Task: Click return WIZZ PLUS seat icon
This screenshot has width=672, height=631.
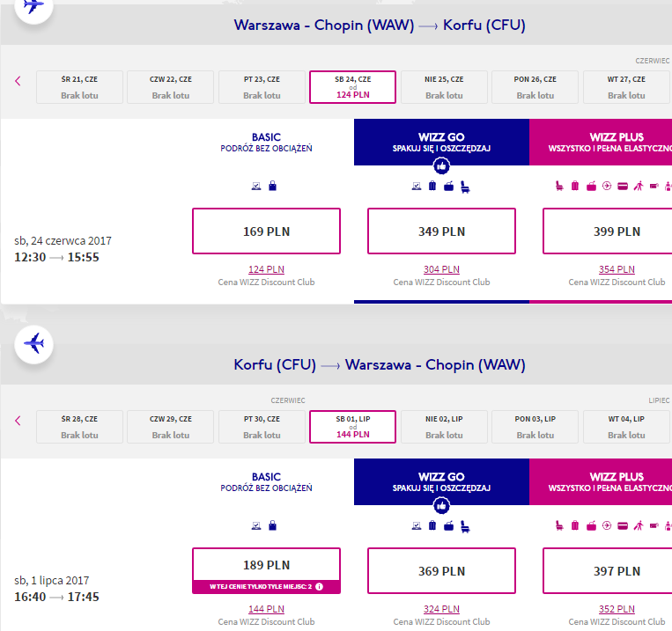Action: 559,525
